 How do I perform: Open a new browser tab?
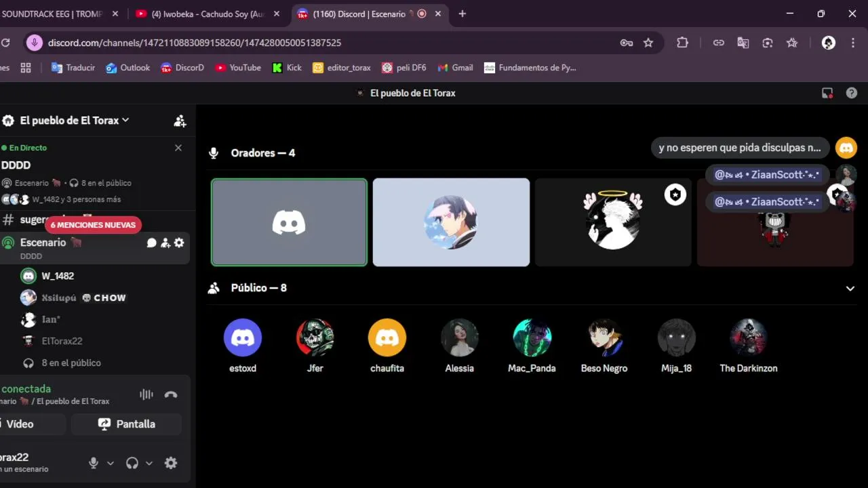[462, 14]
